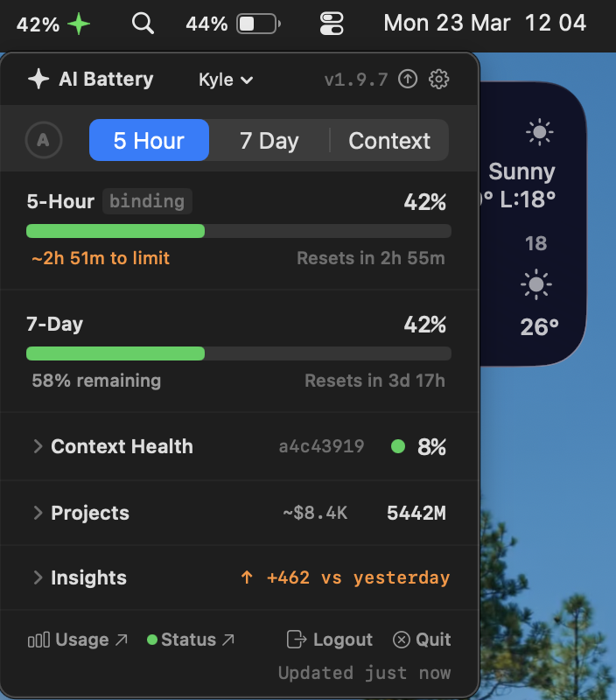Open the Context tab
Viewport: 616px width, 700px height.
[389, 140]
